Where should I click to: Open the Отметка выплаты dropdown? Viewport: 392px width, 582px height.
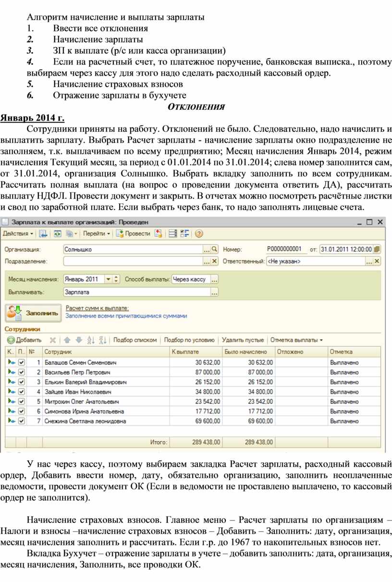click(x=296, y=340)
